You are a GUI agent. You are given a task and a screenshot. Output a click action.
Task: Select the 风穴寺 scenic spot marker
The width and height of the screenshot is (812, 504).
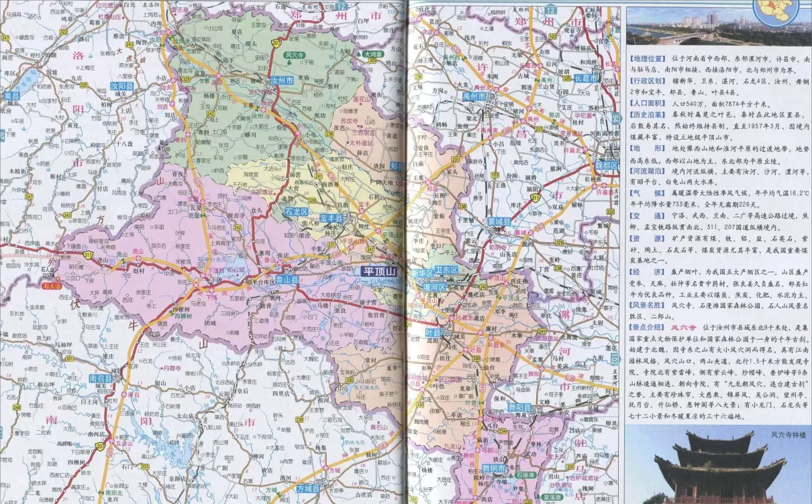click(x=294, y=56)
